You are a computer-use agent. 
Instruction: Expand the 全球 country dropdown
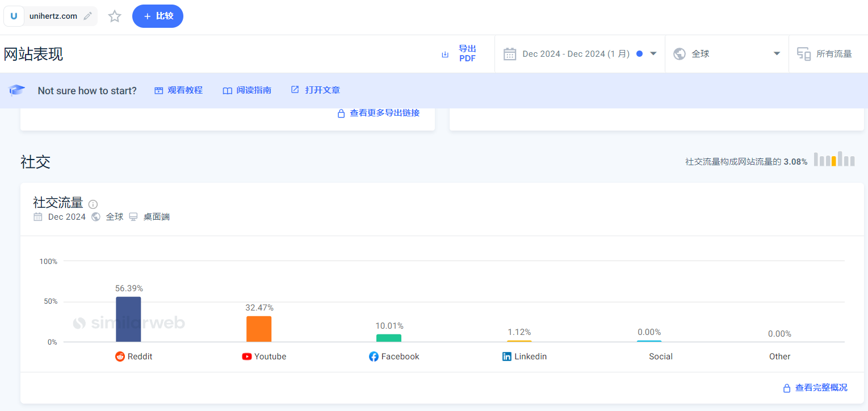727,54
